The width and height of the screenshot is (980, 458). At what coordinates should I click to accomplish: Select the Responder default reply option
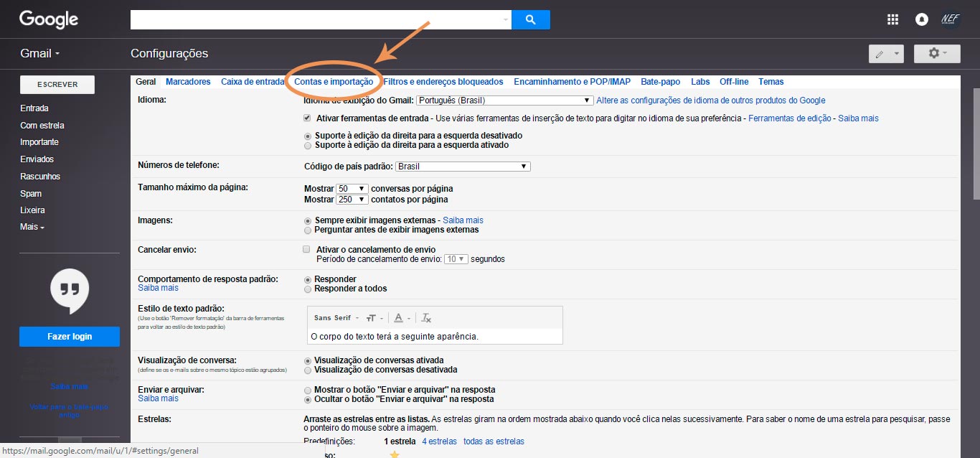[x=308, y=279]
